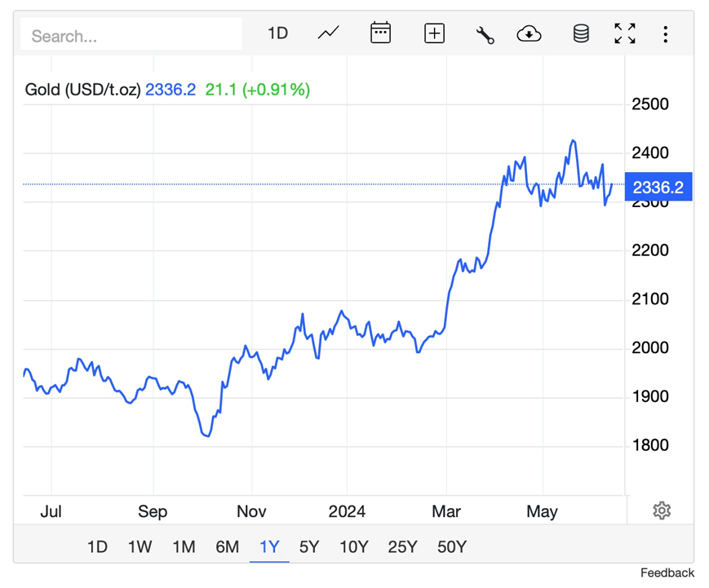
Task: Click the 2336.2 current price label
Action: pos(658,187)
